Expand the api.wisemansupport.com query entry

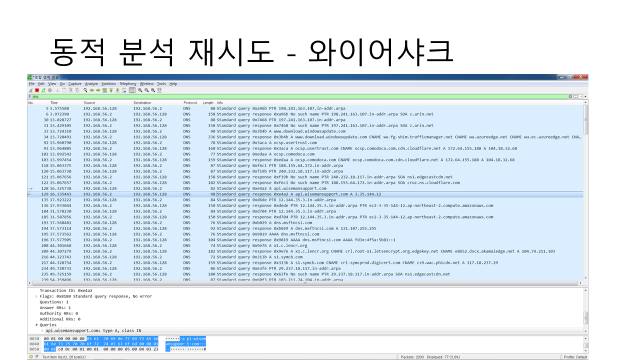coord(42,331)
